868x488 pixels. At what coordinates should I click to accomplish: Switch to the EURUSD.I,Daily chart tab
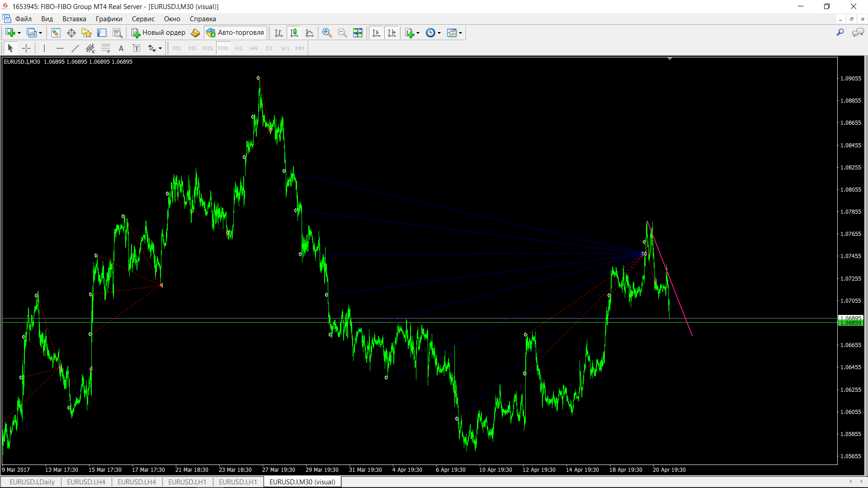click(32, 482)
